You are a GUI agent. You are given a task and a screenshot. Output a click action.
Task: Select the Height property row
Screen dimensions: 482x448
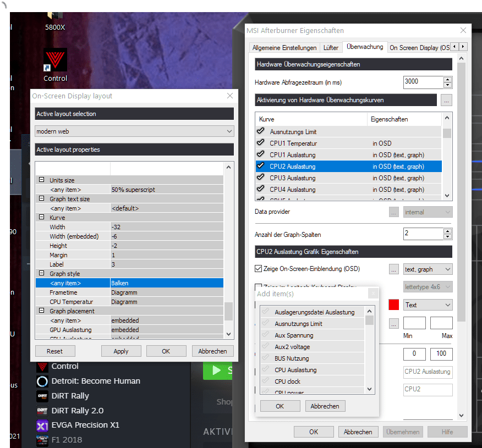pos(129,246)
